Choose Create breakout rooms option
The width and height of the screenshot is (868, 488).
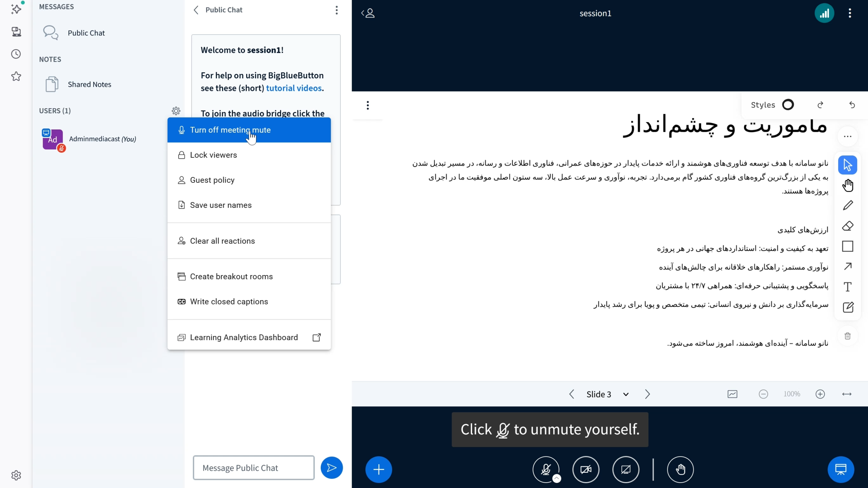pos(231,276)
